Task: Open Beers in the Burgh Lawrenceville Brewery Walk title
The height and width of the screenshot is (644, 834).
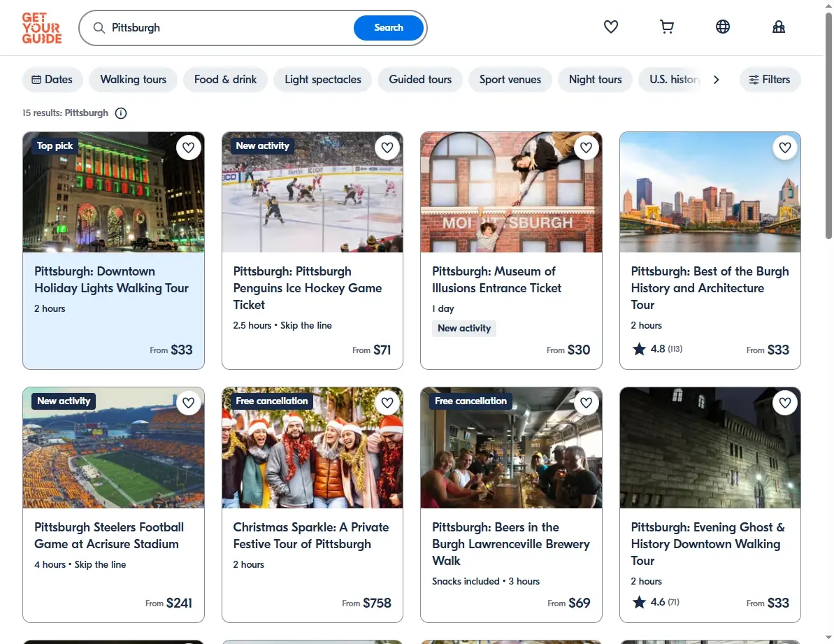Action: 510,543
